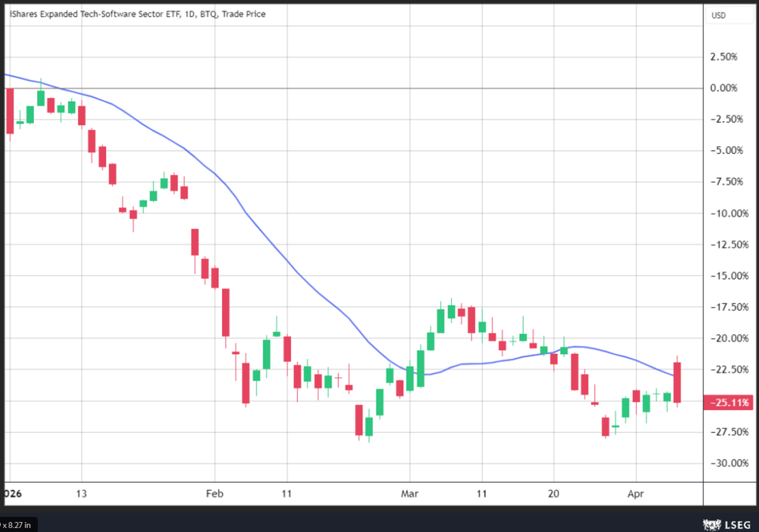Click the '1D' interval text in the title
Image resolution: width=759 pixels, height=532 pixels.
click(x=189, y=14)
